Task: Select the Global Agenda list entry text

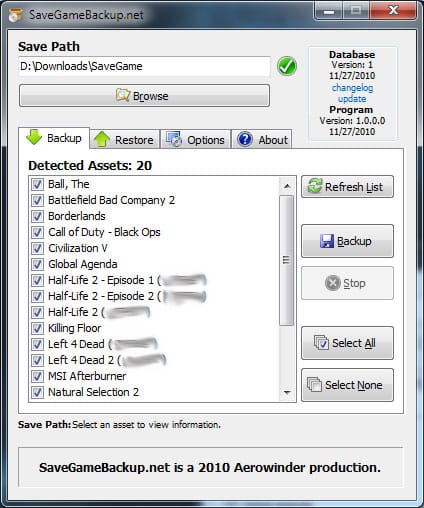Action: [83, 264]
